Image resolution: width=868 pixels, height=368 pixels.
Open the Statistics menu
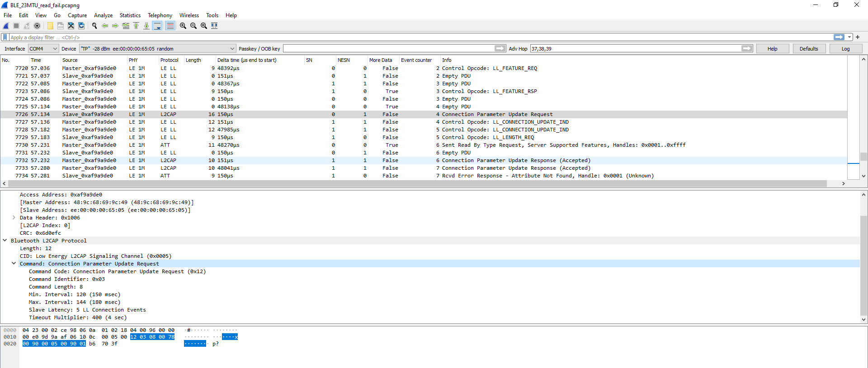pos(130,15)
